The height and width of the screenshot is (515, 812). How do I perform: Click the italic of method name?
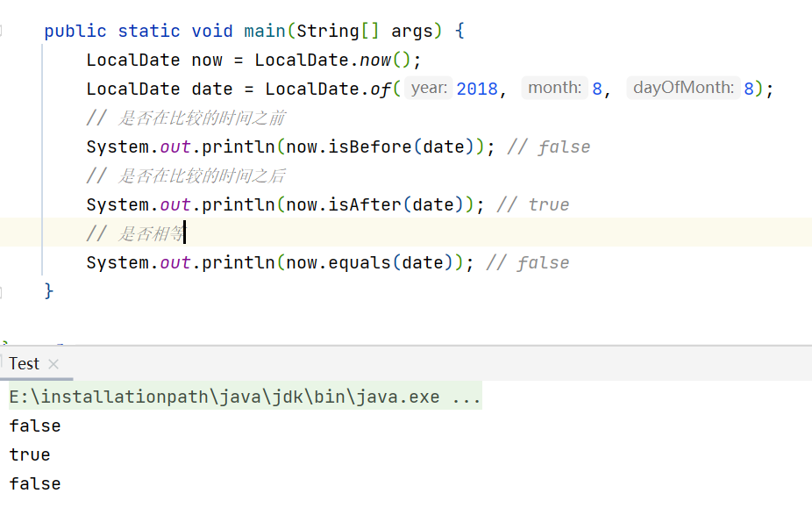pyautogui.click(x=380, y=89)
